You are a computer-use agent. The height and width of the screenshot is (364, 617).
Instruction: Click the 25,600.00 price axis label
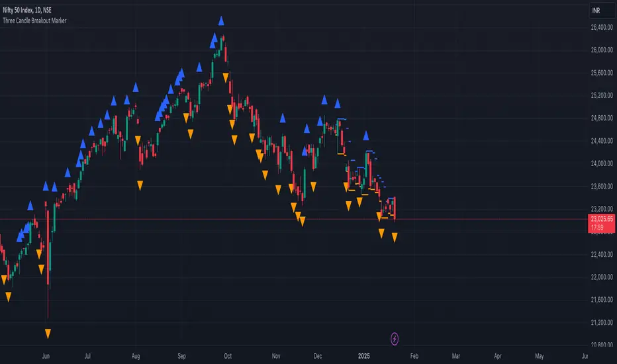(602, 73)
